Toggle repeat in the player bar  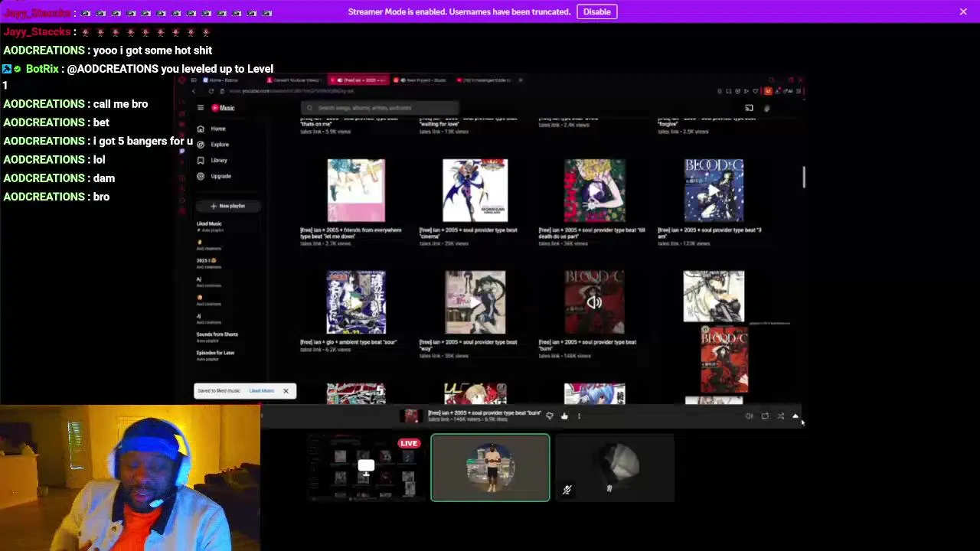click(x=765, y=416)
